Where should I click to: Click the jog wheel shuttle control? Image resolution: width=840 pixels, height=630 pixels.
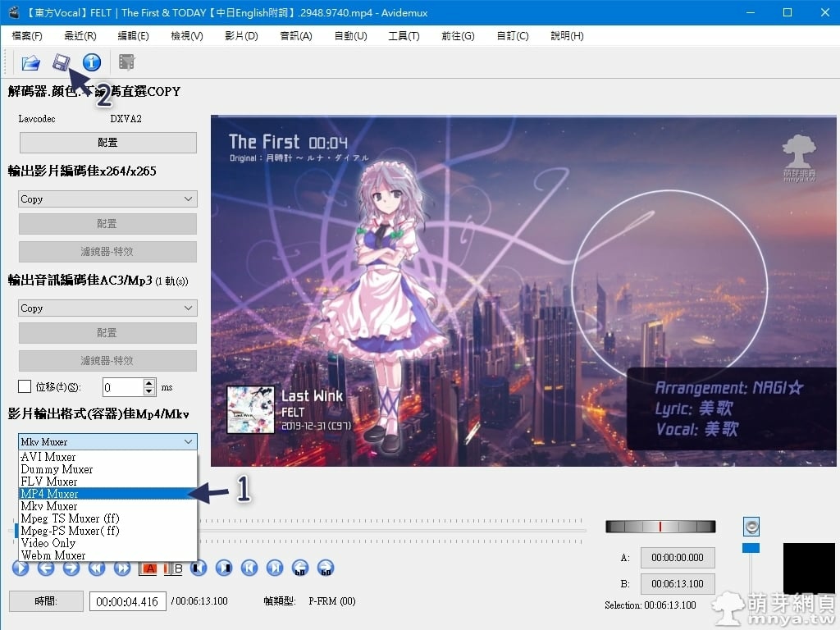[x=660, y=527]
